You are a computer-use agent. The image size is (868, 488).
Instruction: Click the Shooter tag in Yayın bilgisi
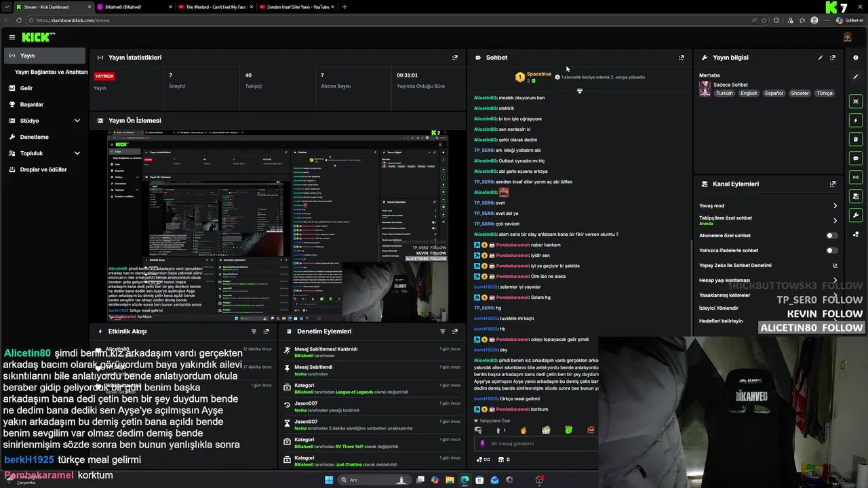(800, 94)
